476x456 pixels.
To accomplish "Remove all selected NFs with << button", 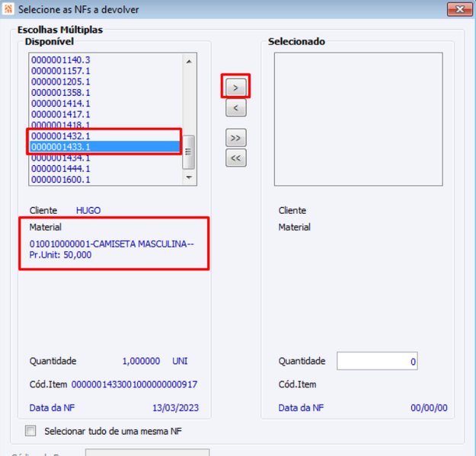I will tap(235, 158).
